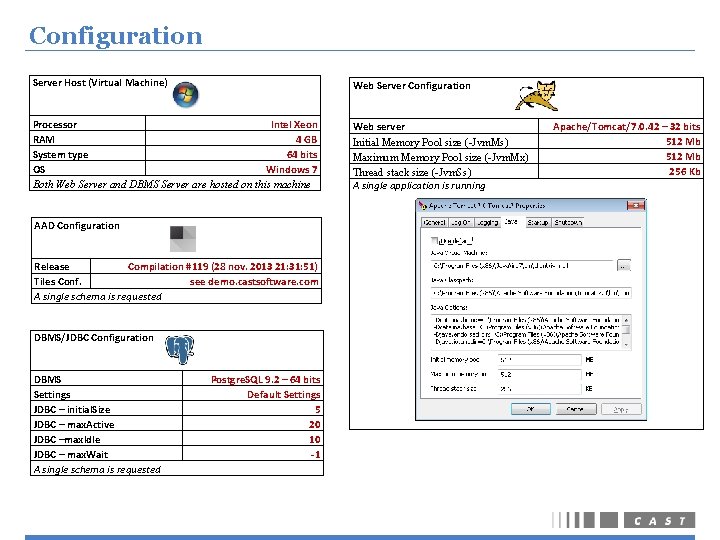Image resolution: width=720 pixels, height=540 pixels.
Task: Click the 'Web Server Configuration' heading
Action: click(411, 85)
